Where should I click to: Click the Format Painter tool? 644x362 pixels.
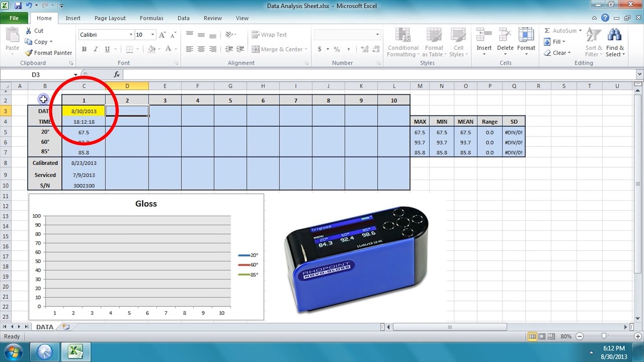(x=48, y=53)
